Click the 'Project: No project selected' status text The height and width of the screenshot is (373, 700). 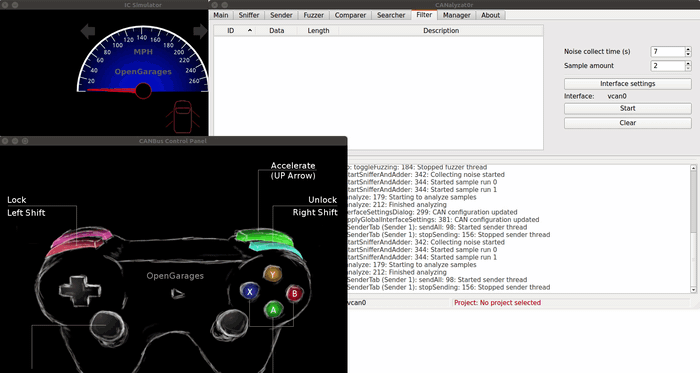(497, 303)
